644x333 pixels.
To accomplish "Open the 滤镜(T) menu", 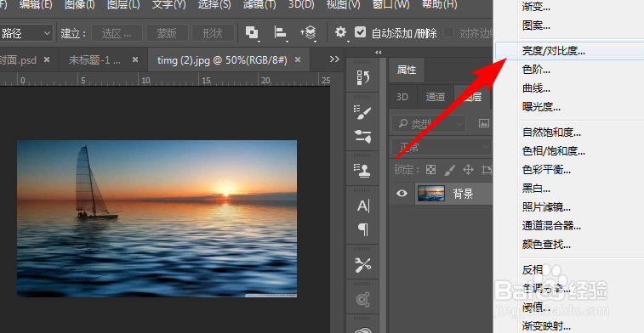I will (x=259, y=5).
